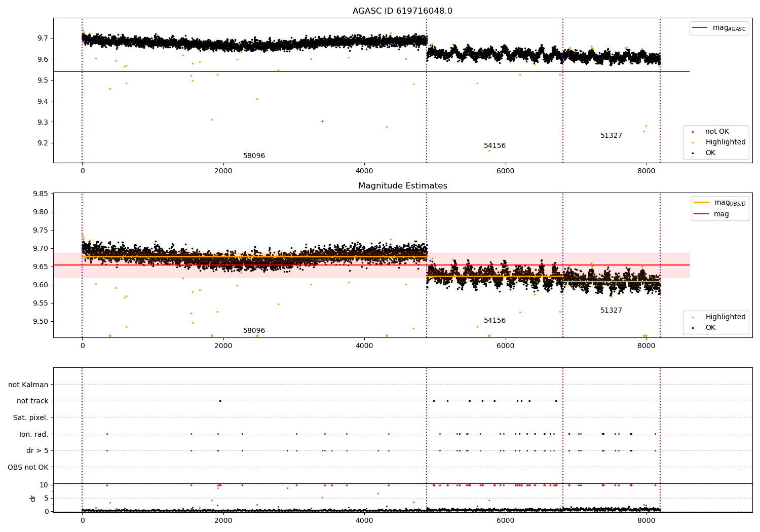
Task: Click the red 'not OK' point in top plot
Action: click(322, 121)
